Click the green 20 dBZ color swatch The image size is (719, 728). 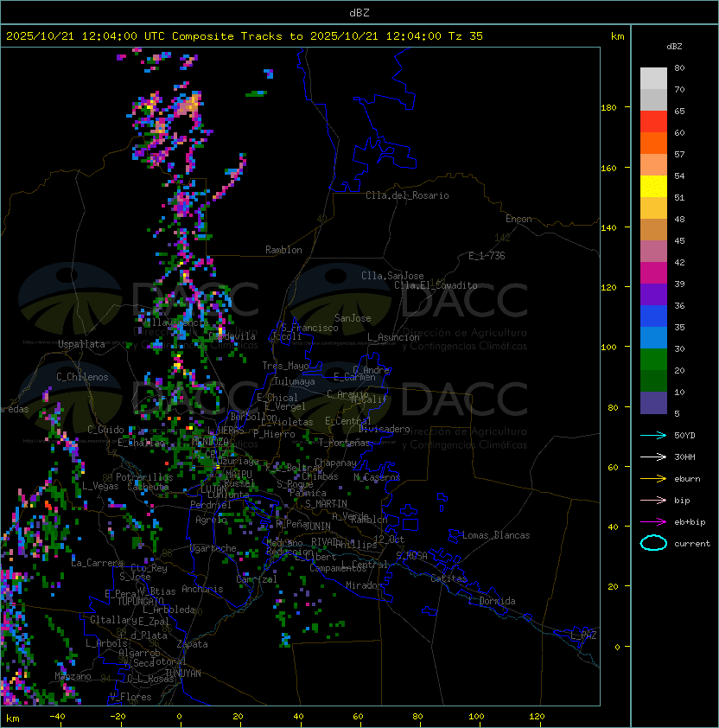click(x=653, y=360)
